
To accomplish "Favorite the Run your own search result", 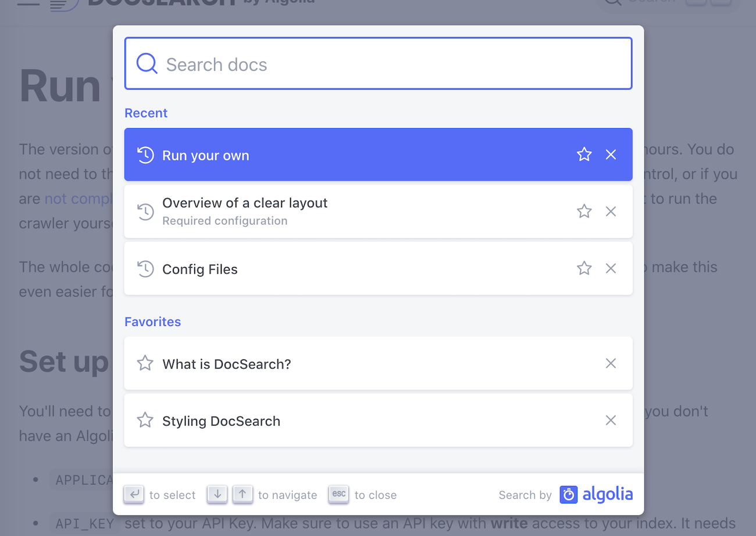I will click(x=584, y=155).
